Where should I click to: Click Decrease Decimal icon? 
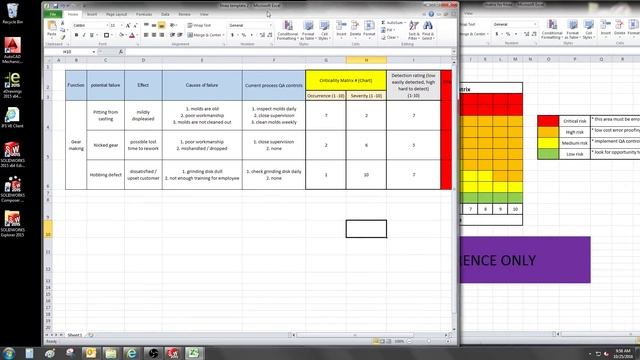click(269, 35)
